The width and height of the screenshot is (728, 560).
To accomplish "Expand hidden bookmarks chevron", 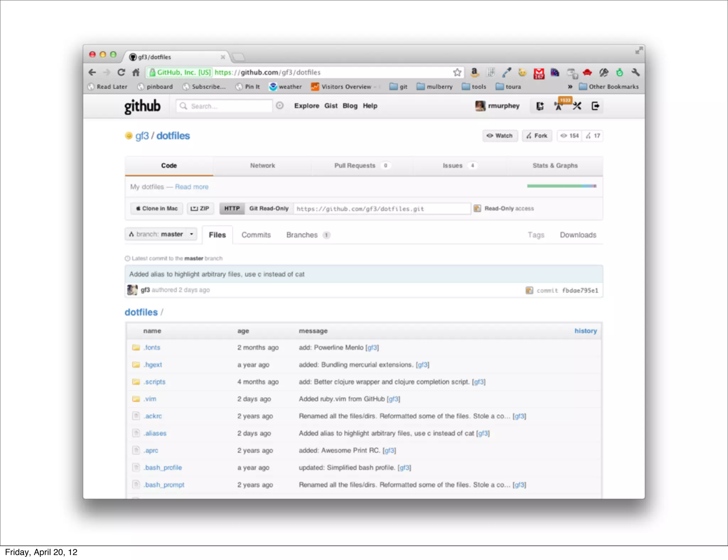I will pos(570,87).
